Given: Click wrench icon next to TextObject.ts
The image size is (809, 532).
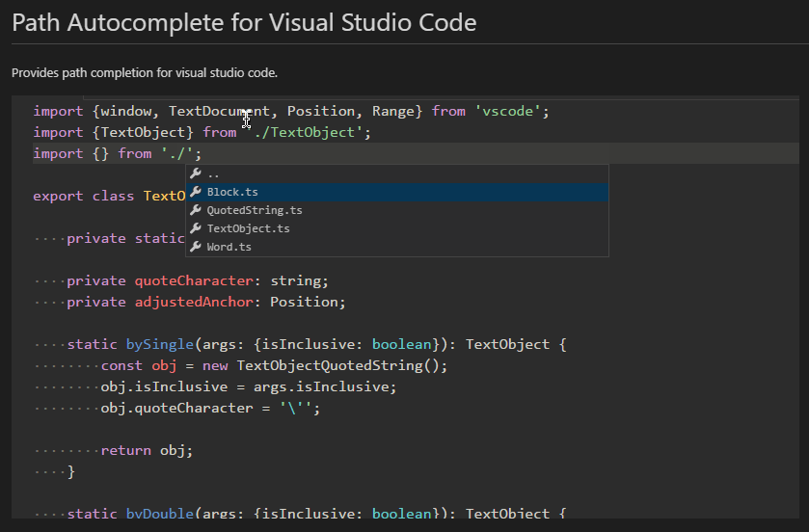Looking at the screenshot, I should [196, 228].
